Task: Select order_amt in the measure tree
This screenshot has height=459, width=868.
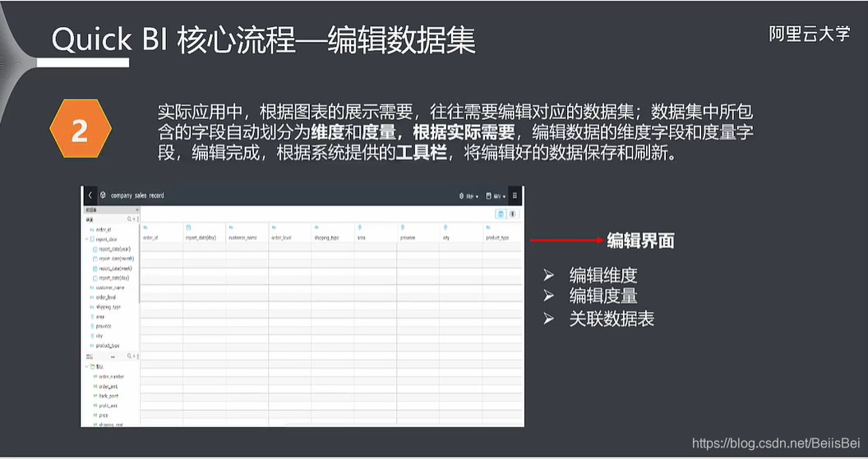Action: point(108,387)
